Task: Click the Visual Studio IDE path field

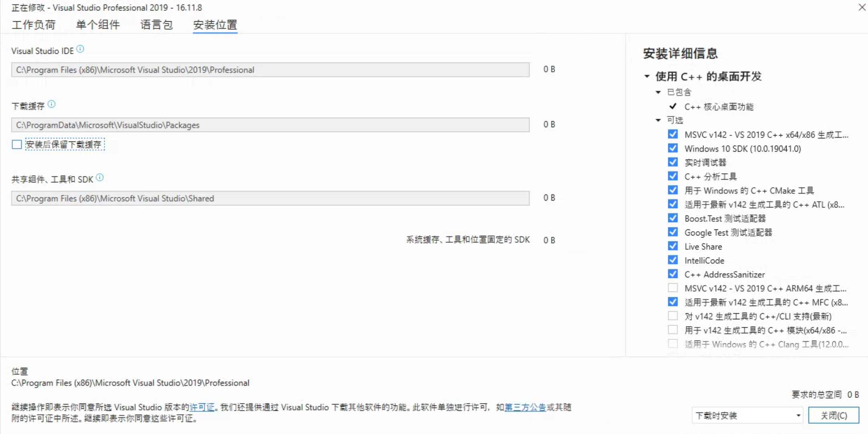Action: point(270,70)
